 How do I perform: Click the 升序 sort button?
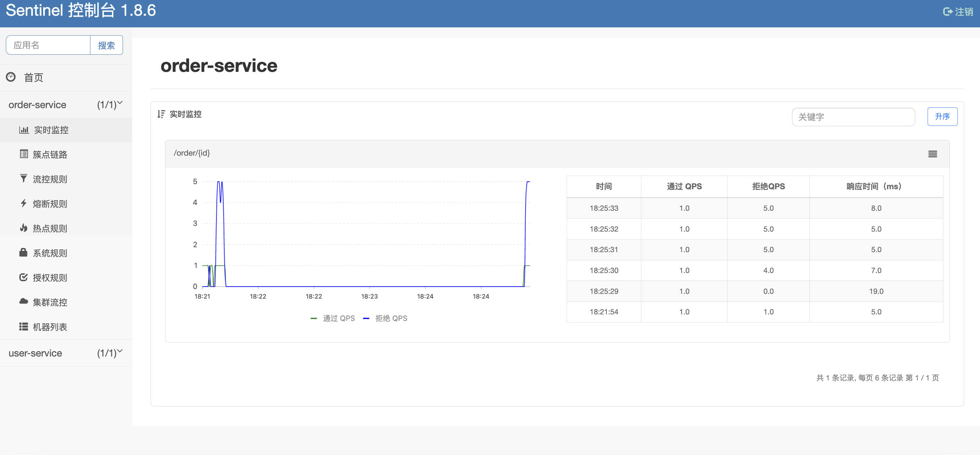point(942,117)
